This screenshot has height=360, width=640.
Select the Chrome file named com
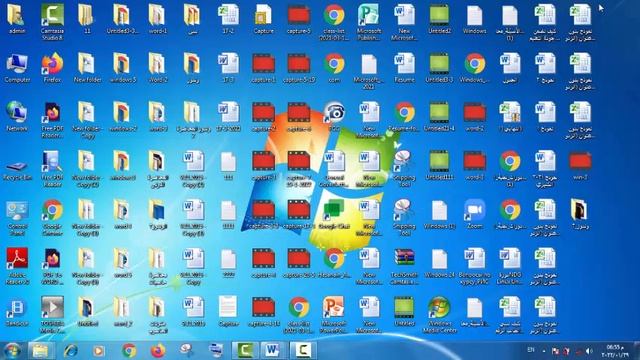coord(334,68)
